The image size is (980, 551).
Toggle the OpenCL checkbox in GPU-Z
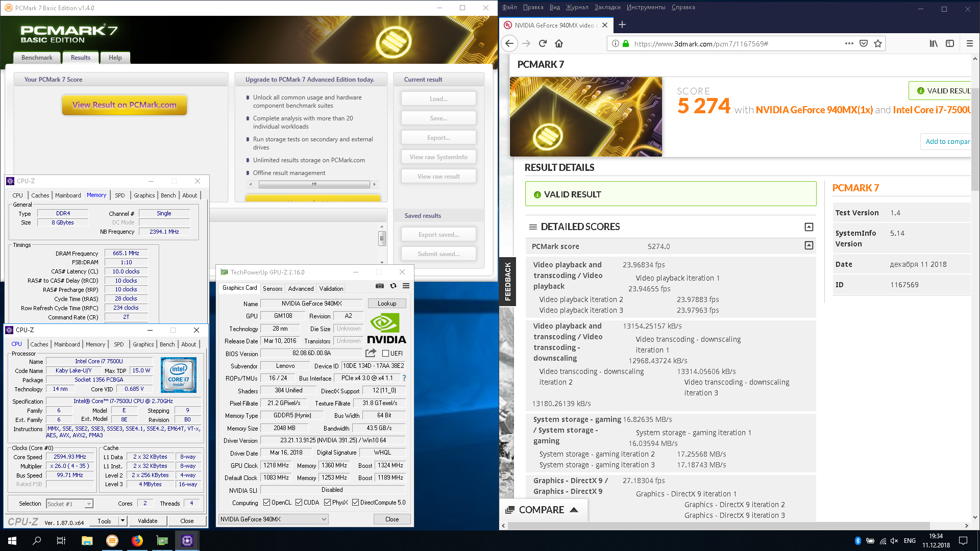[266, 503]
